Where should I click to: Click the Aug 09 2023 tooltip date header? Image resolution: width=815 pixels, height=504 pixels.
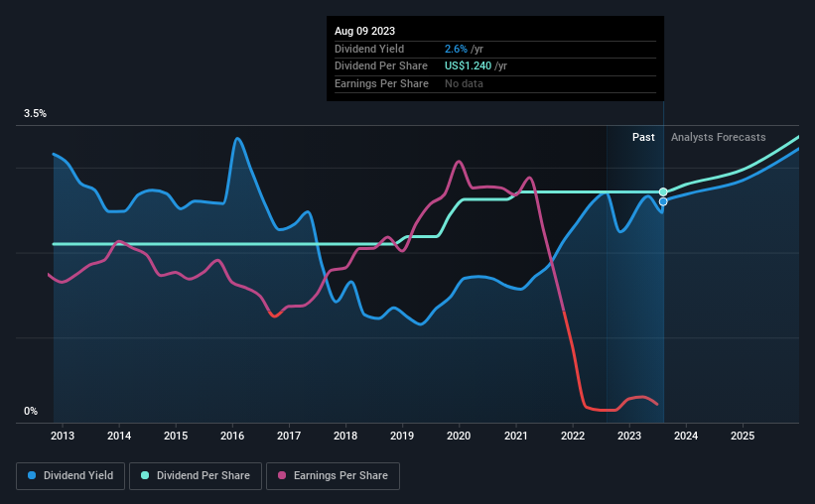[365, 31]
